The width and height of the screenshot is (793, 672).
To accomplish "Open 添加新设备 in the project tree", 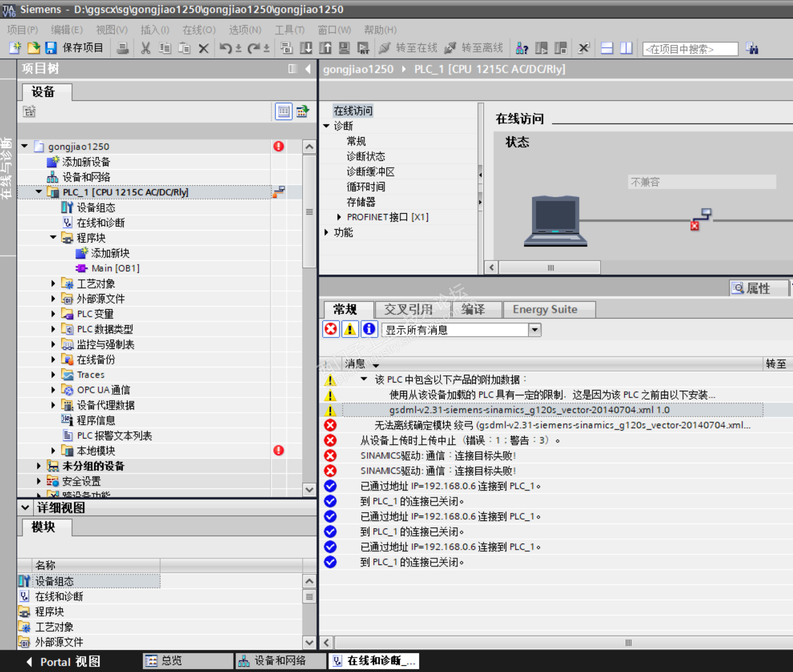I will pos(86,162).
